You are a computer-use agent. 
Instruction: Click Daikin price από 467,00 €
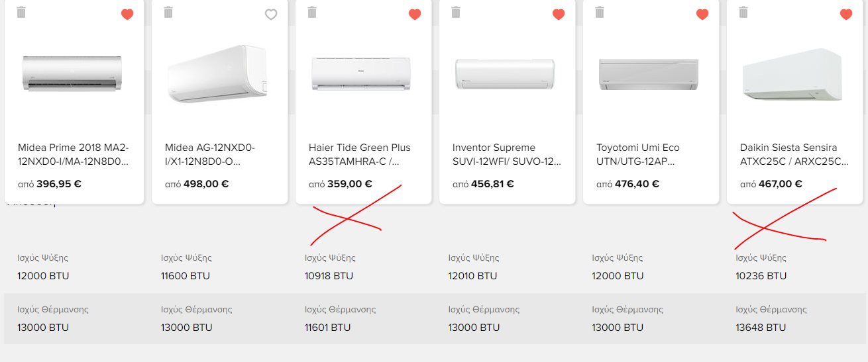(x=771, y=184)
